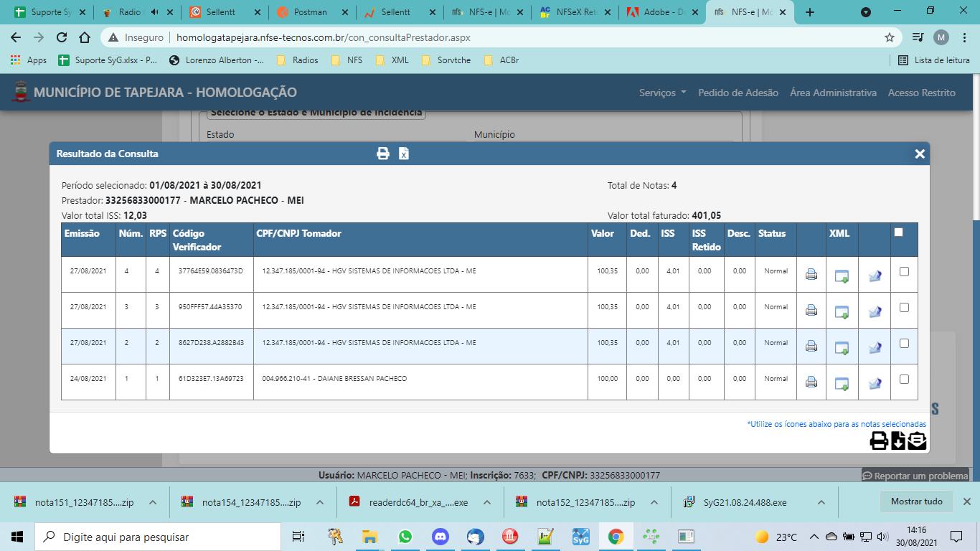Send selected notas with bottom envelope icon
980x551 pixels.
pyautogui.click(x=917, y=441)
